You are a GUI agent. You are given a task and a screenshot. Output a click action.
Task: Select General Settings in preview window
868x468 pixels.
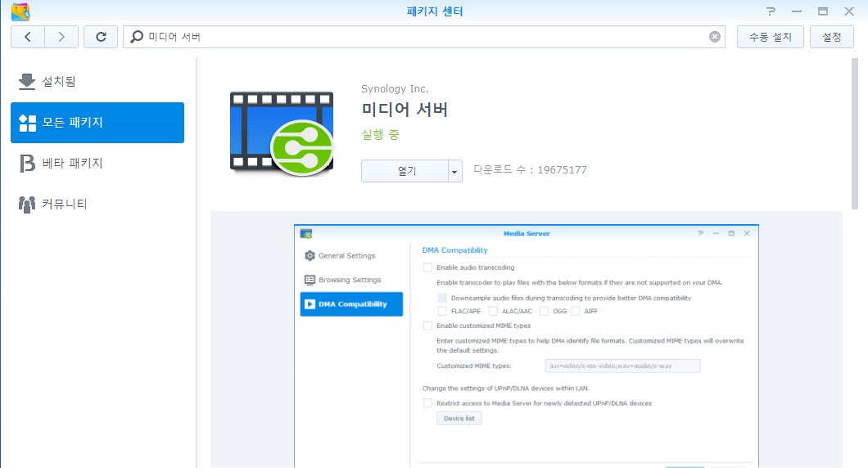click(351, 255)
